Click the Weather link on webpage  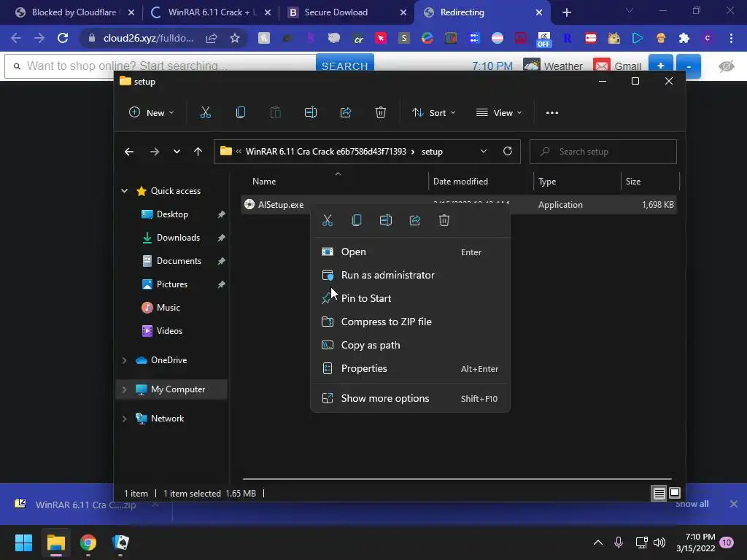tap(553, 66)
